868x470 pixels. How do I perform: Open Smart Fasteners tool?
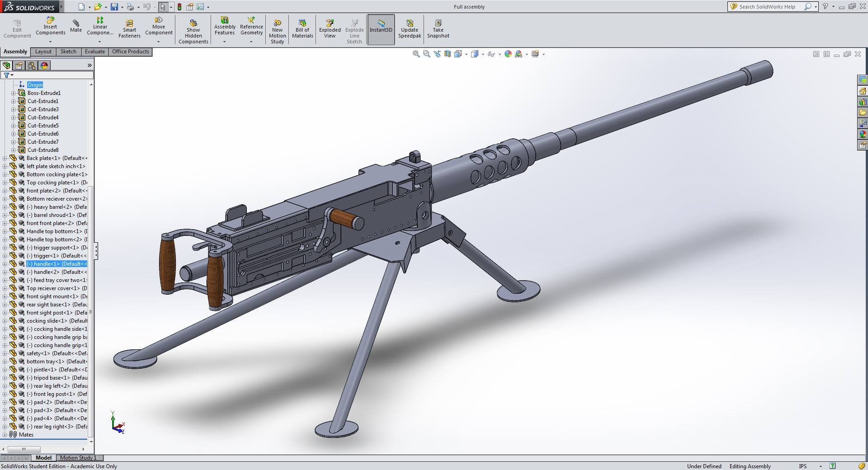point(129,29)
